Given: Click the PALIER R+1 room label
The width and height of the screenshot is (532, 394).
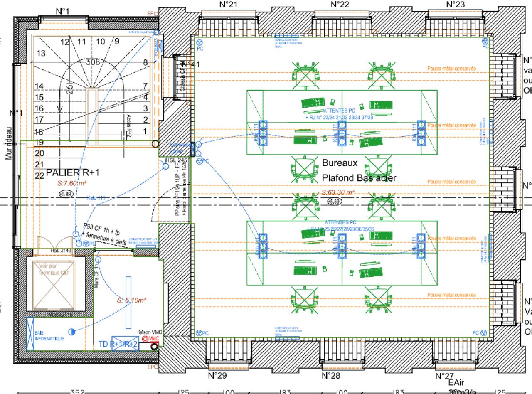Looking at the screenshot, I should (x=72, y=173).
